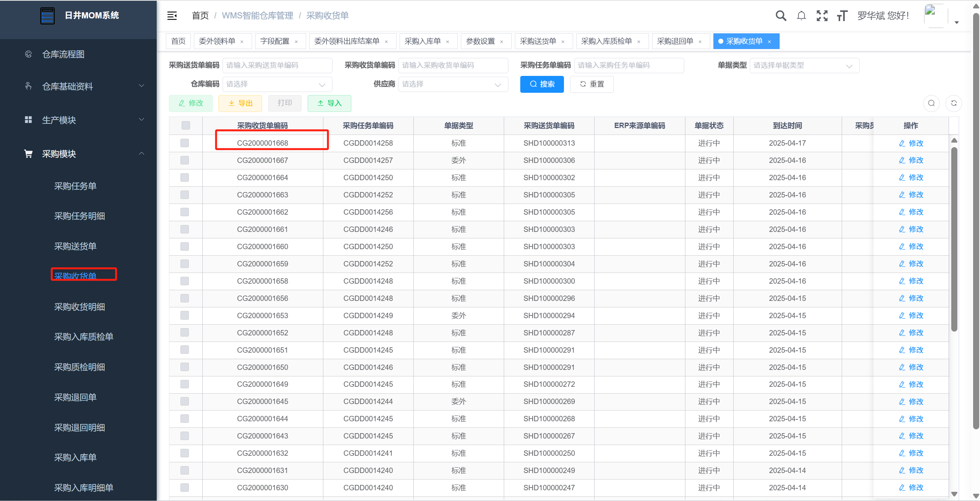980x501 pixels.
Task: Close the 采购退回单 tab
Action: pyautogui.click(x=700, y=42)
